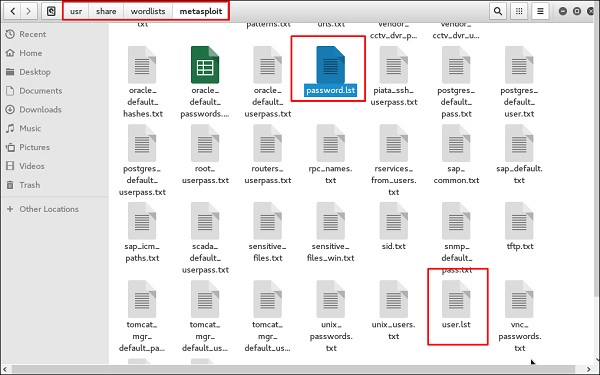Select scada_default_userpass.txt file icon
The image size is (600, 375).
click(x=205, y=221)
